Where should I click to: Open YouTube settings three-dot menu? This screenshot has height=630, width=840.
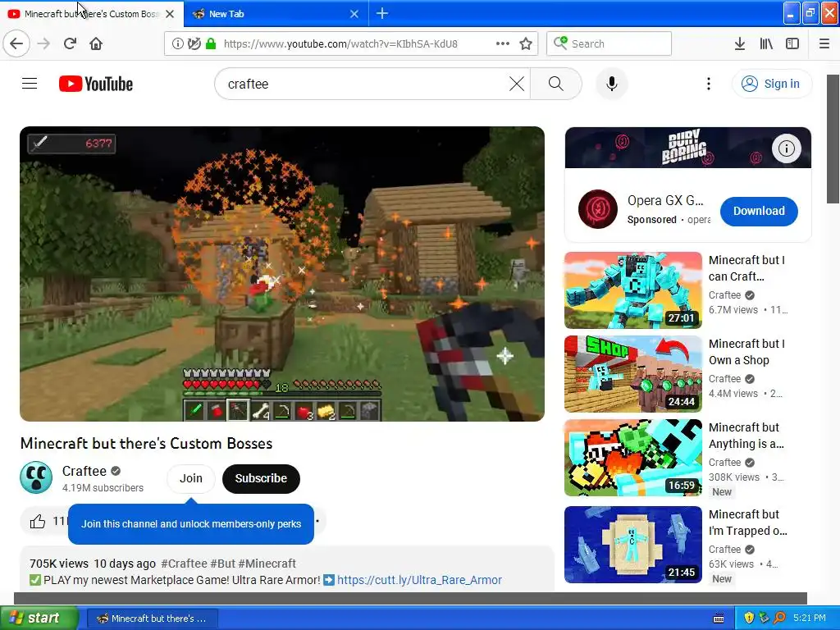point(708,84)
